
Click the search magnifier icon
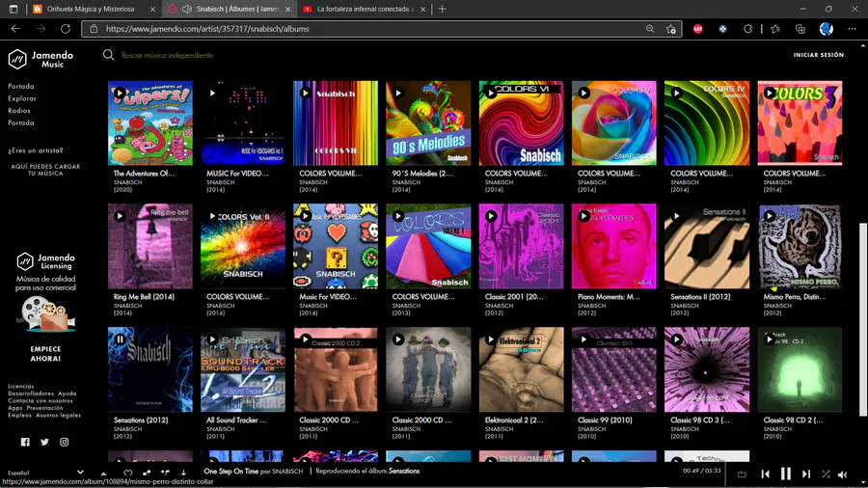coord(108,55)
